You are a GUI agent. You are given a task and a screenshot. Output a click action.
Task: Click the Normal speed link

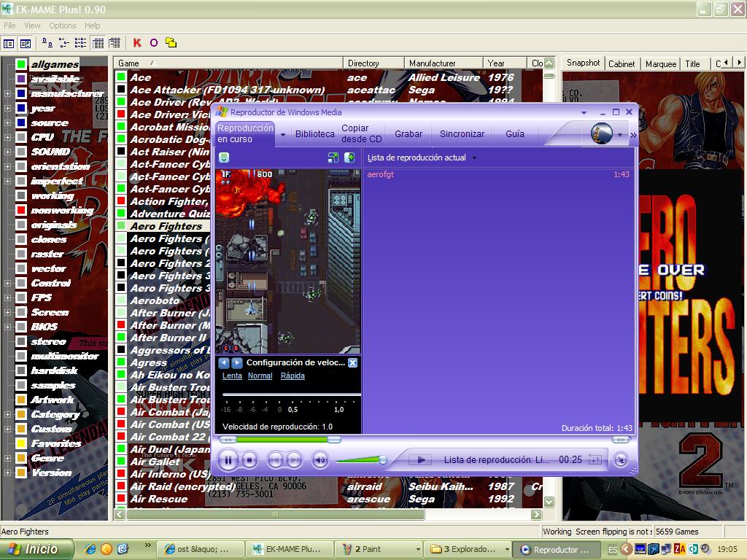click(260, 376)
